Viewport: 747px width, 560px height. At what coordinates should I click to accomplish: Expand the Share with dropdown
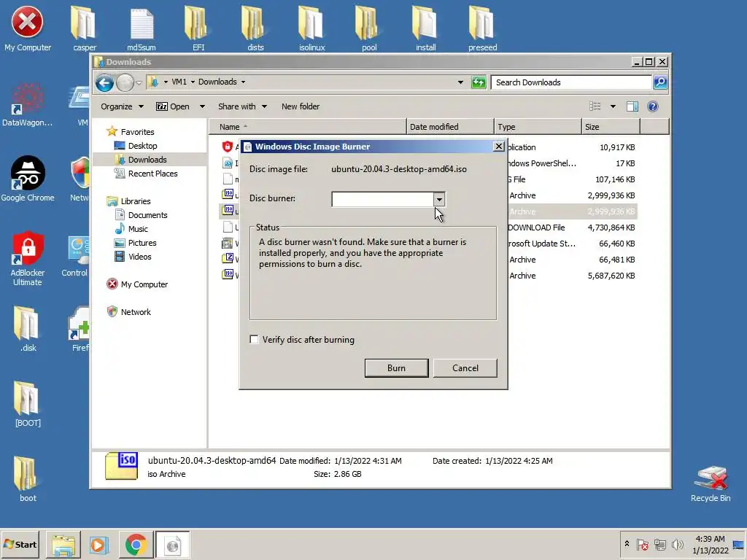[x=264, y=106]
